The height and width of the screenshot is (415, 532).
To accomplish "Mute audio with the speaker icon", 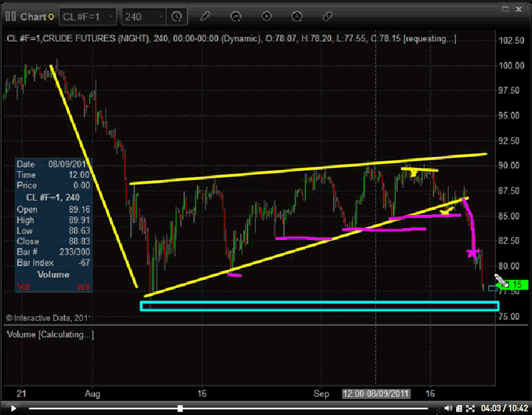I will click(x=448, y=408).
